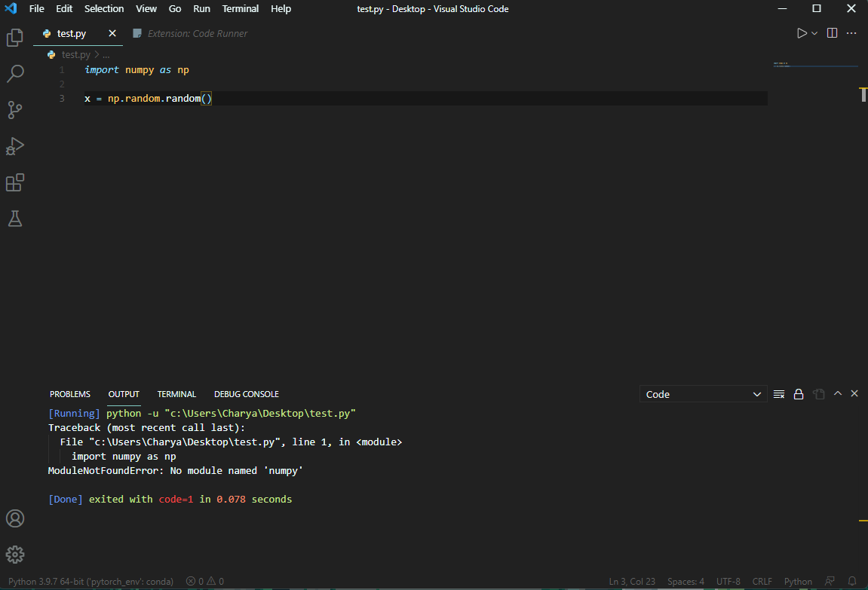
Task: Open the Run menu
Action: (x=201, y=9)
